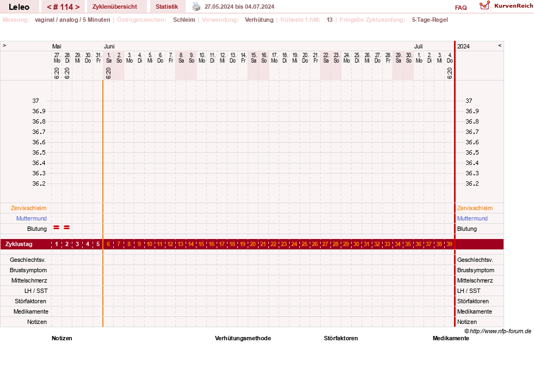Click the bottom Medikamente heading
Viewport: 534px width, 392px height.
(x=451, y=338)
